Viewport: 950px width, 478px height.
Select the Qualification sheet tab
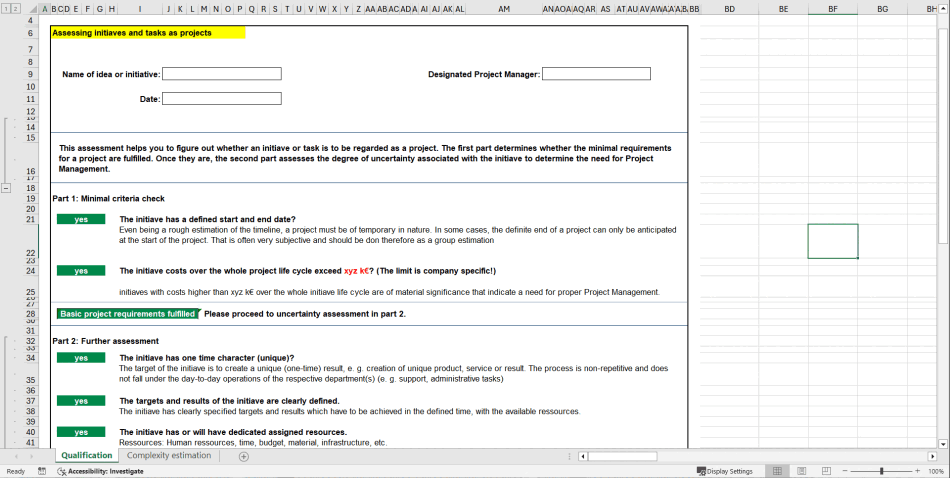pyautogui.click(x=86, y=456)
